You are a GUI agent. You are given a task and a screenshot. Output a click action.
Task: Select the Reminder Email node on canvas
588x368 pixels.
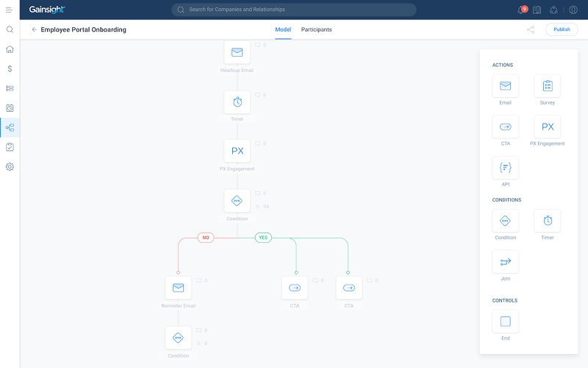(178, 289)
